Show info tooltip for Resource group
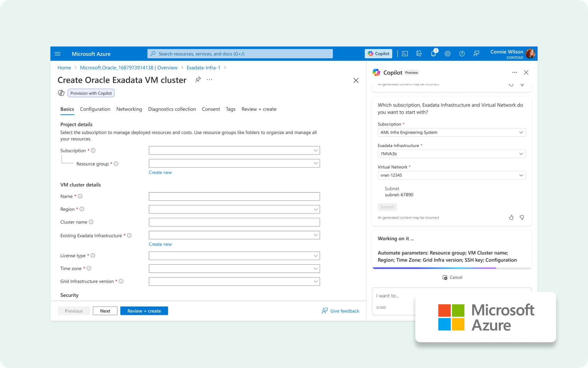Viewport: 588px width, 368px height. [116, 164]
